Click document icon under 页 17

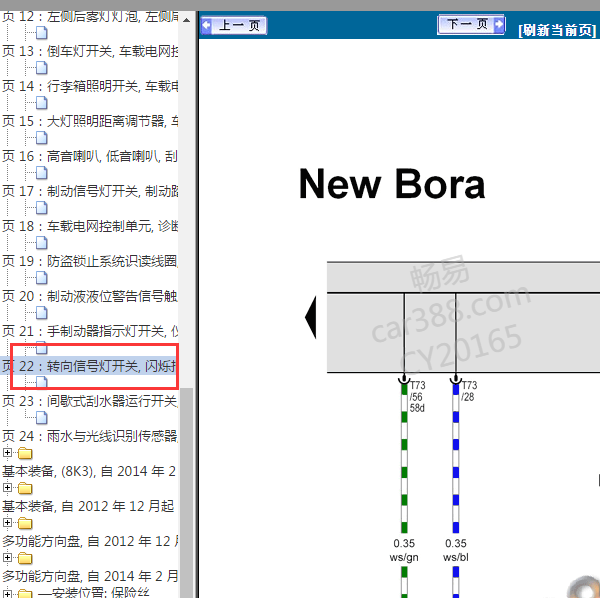[x=41, y=208]
